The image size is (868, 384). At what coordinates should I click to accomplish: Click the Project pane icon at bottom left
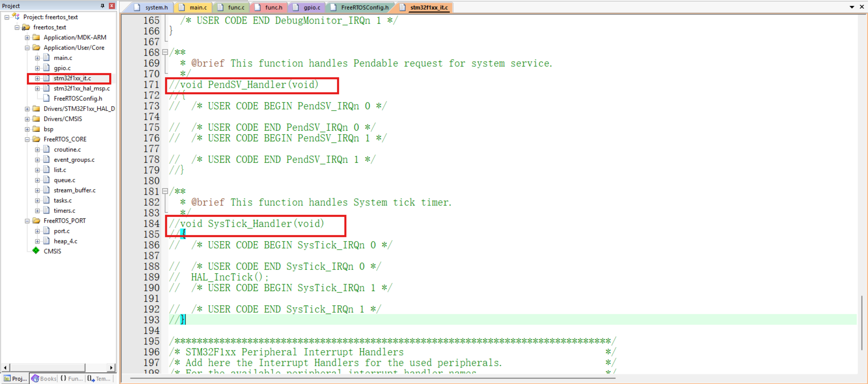(x=7, y=378)
